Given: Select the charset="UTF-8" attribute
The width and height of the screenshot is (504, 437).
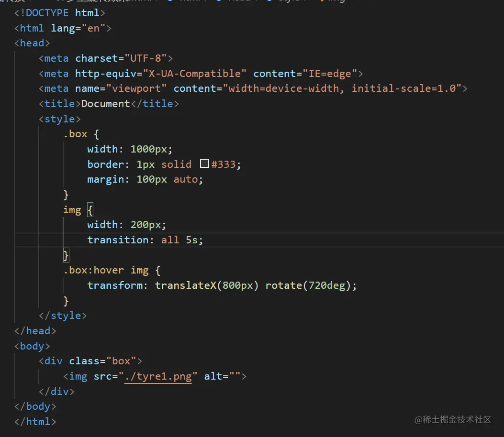Looking at the screenshot, I should coord(121,58).
